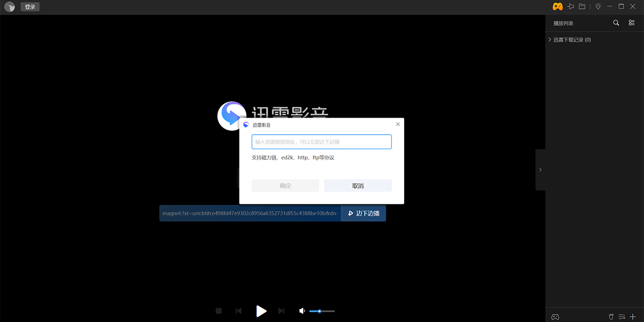Mute audio via the speaker icon
This screenshot has width=644, height=322.
click(302, 311)
